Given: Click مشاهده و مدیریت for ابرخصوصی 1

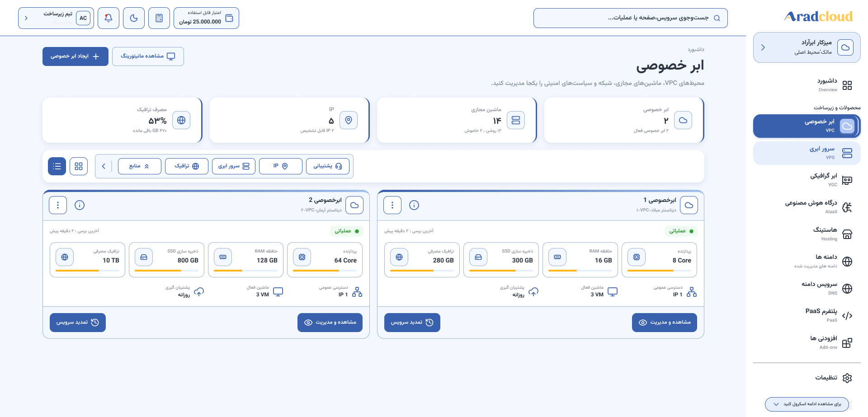Looking at the screenshot, I should pos(665,323).
